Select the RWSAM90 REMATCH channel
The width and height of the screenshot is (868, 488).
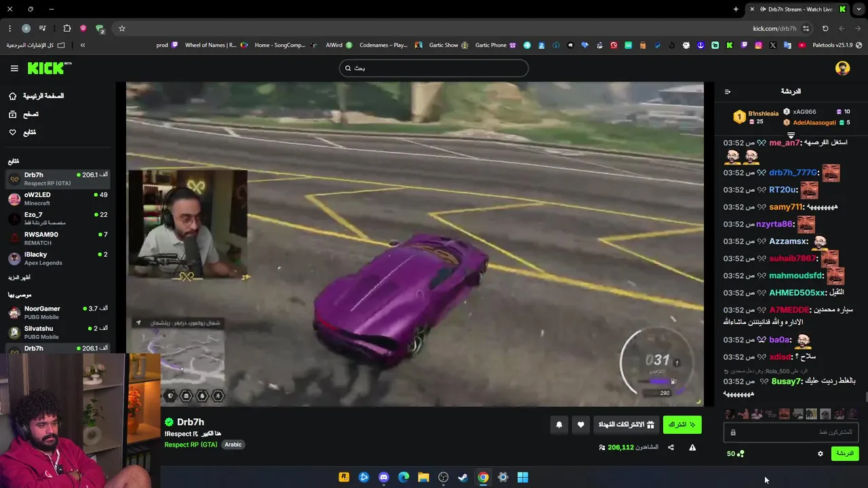click(58, 239)
